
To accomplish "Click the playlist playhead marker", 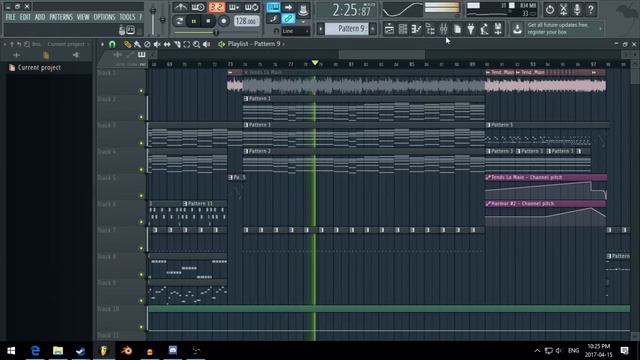I will click(x=315, y=63).
